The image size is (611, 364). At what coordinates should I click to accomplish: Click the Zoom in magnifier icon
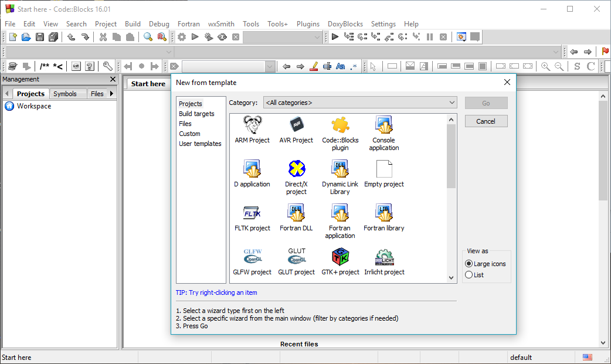click(545, 66)
